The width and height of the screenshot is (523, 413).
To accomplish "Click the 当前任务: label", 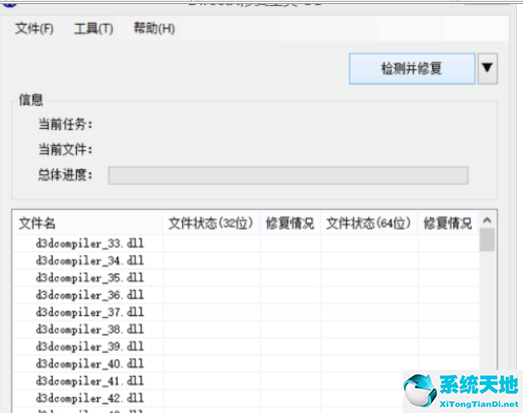I will tap(65, 124).
